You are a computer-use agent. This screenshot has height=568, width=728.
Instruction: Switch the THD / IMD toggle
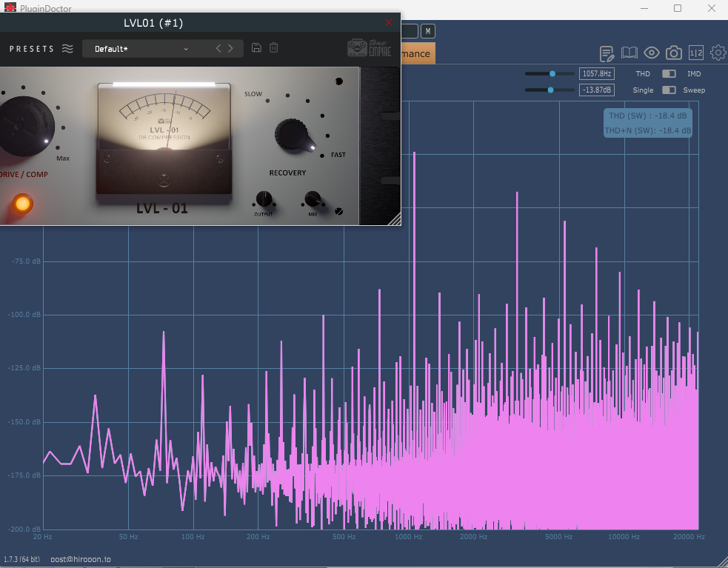pos(669,74)
